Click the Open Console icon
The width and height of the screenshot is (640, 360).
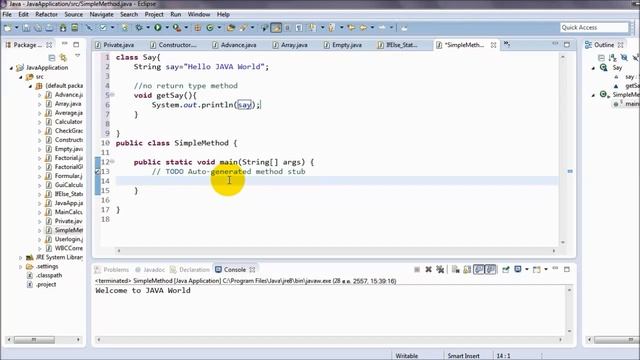pos(537,269)
